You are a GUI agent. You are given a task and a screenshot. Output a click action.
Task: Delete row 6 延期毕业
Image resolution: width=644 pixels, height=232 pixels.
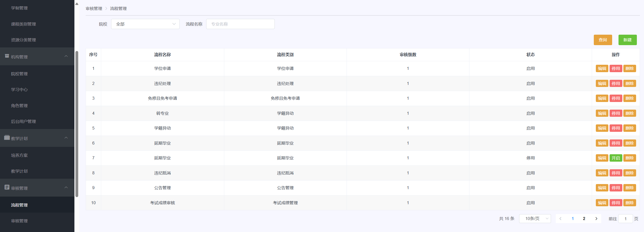point(629,143)
